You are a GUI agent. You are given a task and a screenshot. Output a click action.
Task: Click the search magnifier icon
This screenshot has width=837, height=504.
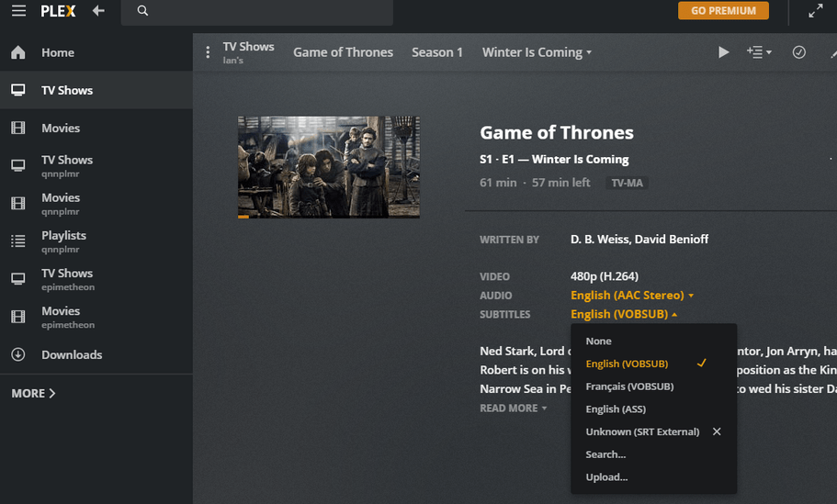(142, 11)
